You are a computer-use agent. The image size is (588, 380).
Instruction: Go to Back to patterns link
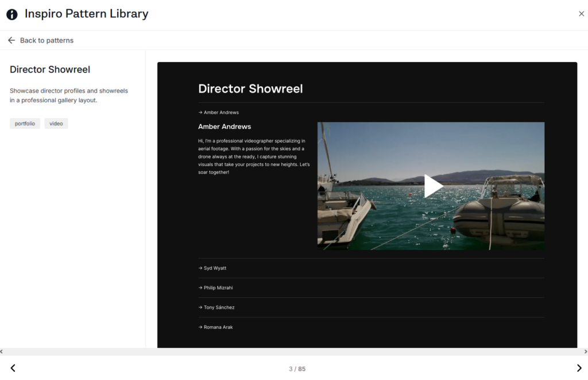pyautogui.click(x=47, y=40)
